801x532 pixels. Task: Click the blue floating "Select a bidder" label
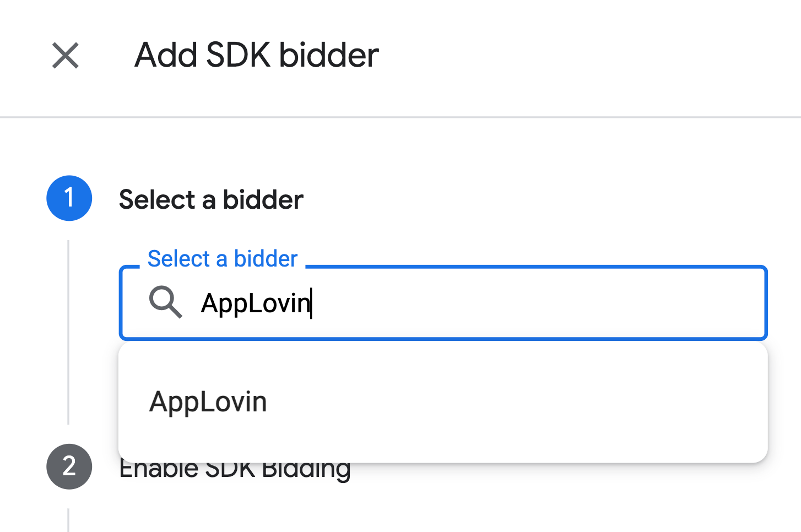click(223, 259)
